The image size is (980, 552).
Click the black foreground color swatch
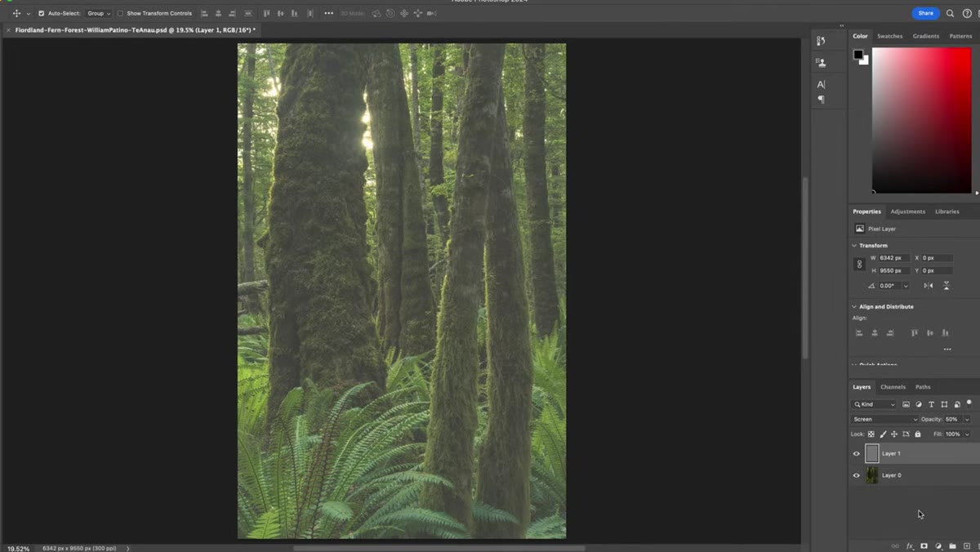(858, 55)
